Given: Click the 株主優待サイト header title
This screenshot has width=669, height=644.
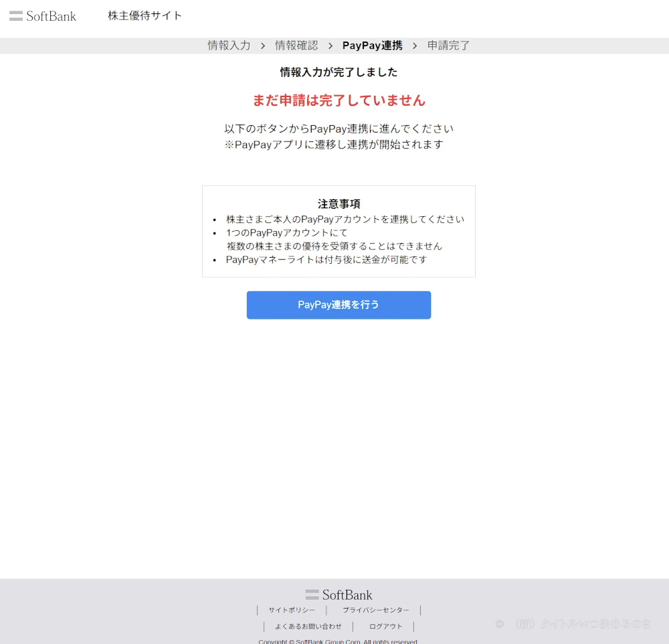Looking at the screenshot, I should click(145, 16).
